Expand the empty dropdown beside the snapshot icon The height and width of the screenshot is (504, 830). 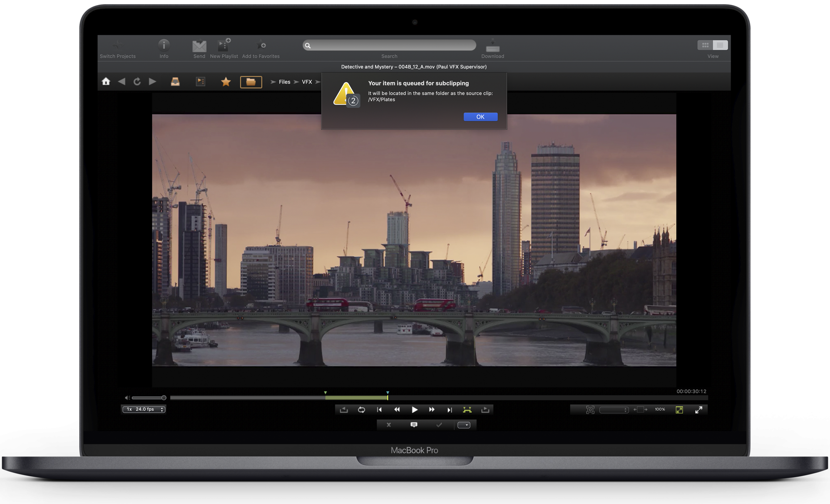click(x=614, y=410)
